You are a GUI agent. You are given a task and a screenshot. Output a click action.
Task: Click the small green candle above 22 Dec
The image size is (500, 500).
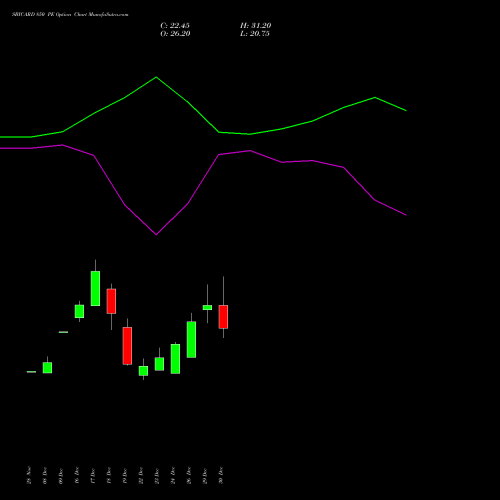click(x=143, y=371)
